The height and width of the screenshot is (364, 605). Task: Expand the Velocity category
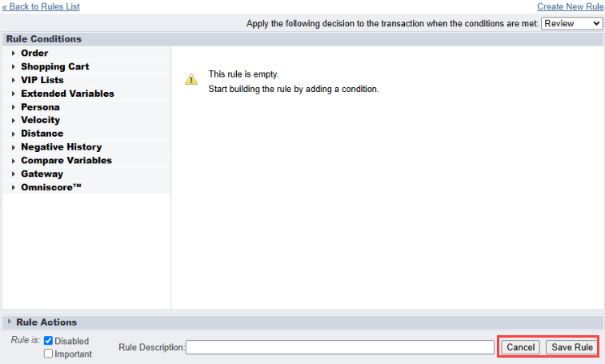pos(86,120)
